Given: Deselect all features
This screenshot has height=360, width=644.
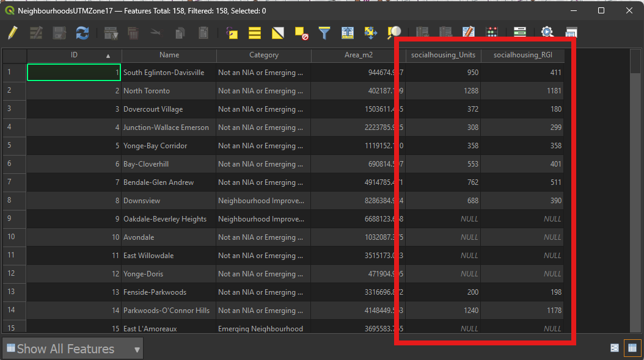Looking at the screenshot, I should 301,33.
